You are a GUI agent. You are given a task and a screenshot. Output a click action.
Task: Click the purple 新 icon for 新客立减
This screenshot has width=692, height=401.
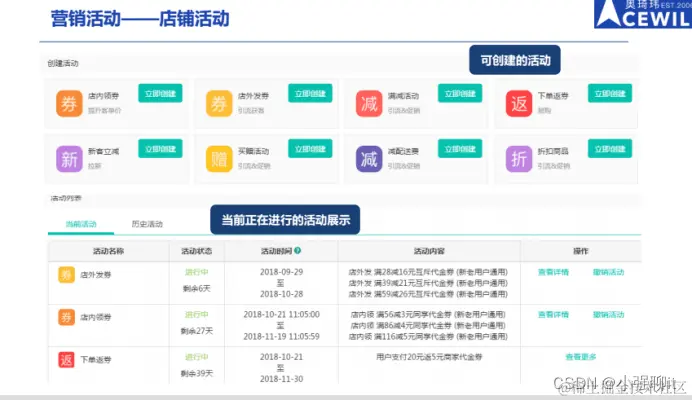pos(69,159)
